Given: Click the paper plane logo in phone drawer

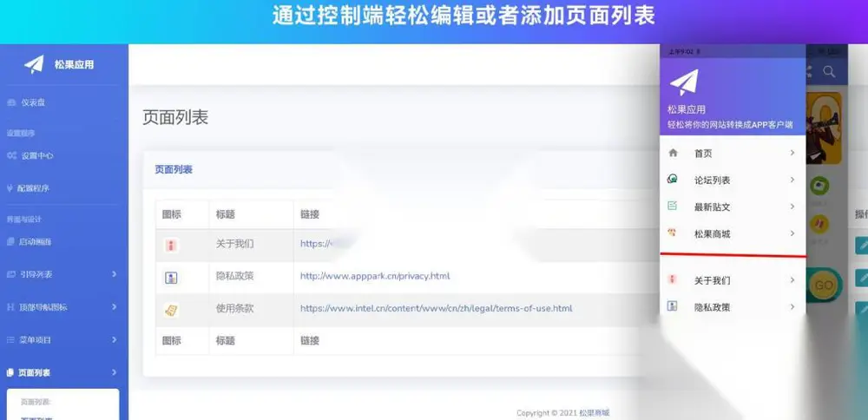Looking at the screenshot, I should [x=684, y=82].
